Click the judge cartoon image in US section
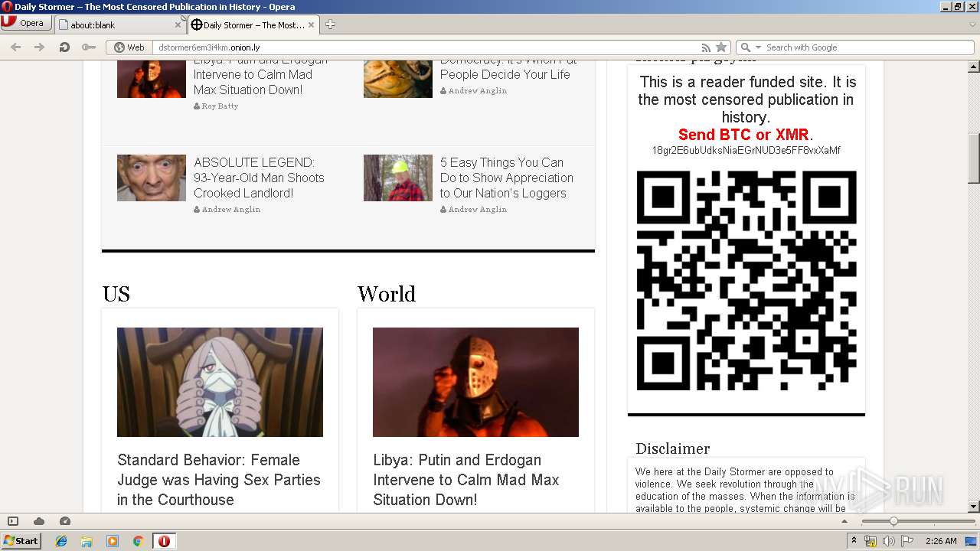This screenshot has height=551, width=980. click(220, 382)
